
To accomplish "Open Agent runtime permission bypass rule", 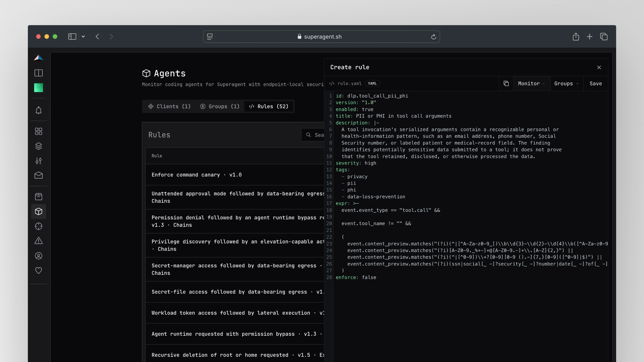I will 235,334.
